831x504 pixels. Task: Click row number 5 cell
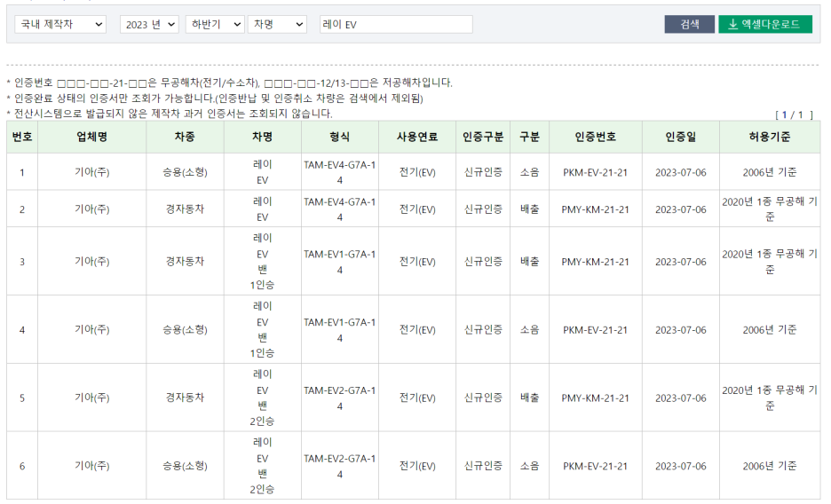(x=22, y=398)
